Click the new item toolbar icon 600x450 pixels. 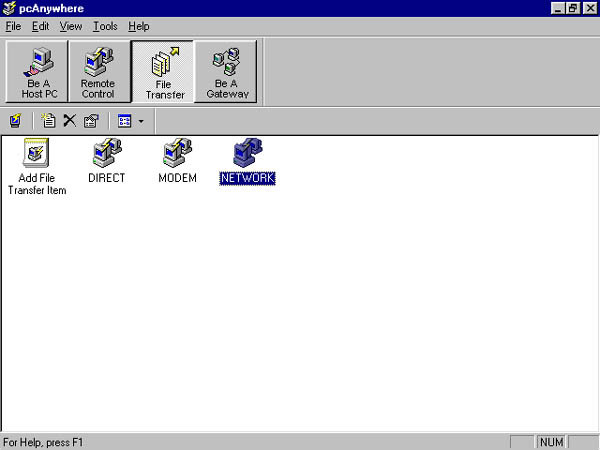click(x=49, y=121)
